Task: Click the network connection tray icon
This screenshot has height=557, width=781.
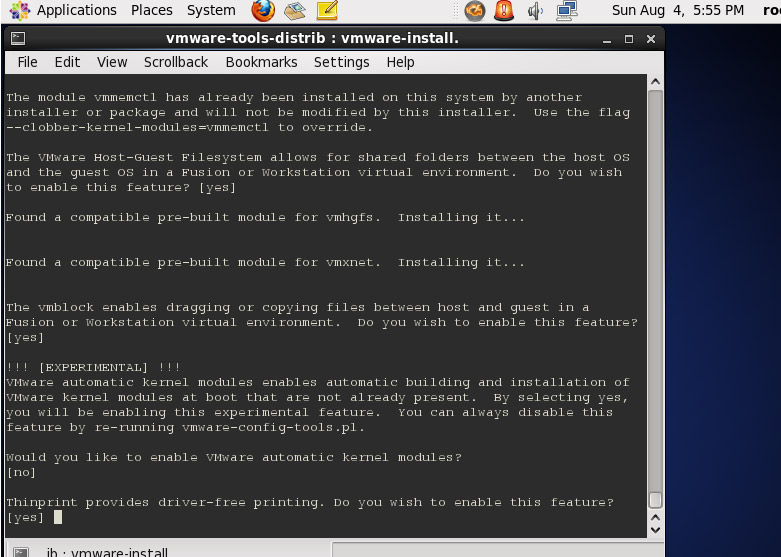Action: click(567, 10)
